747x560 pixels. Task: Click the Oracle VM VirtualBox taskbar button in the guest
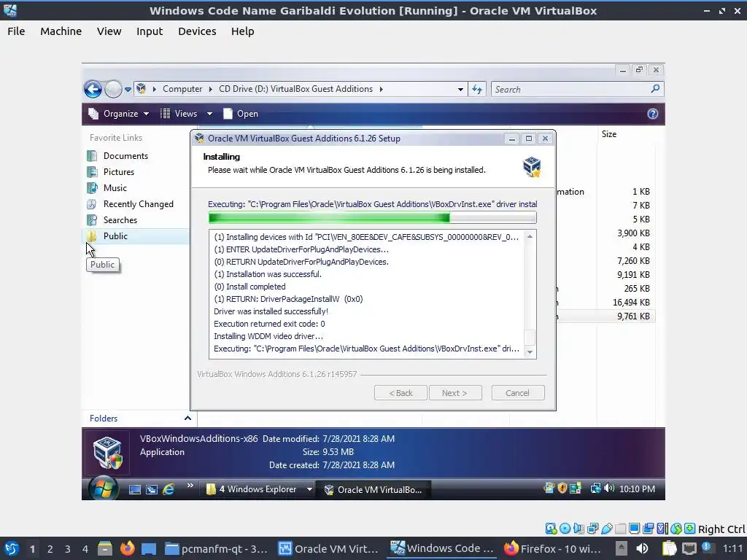coord(373,489)
